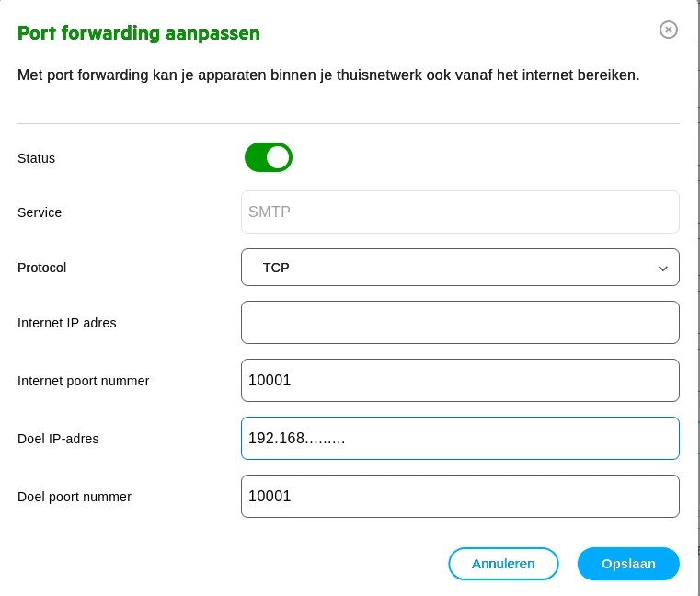
Task: Focus the Internet poort nummer input
Action: (459, 380)
